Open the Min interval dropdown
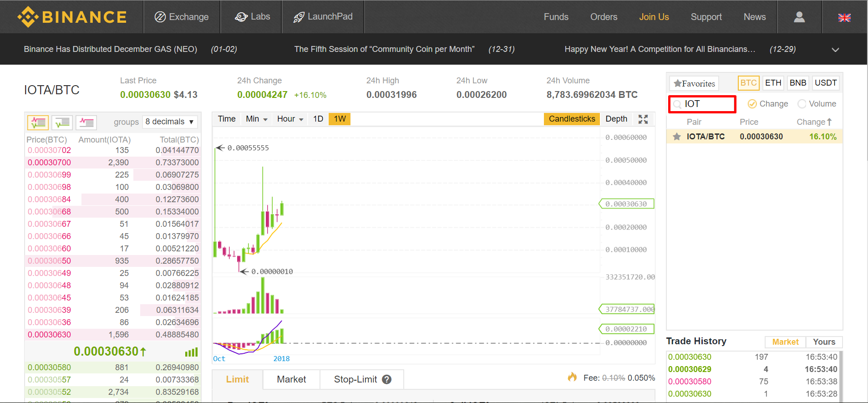This screenshot has width=868, height=403. 256,119
